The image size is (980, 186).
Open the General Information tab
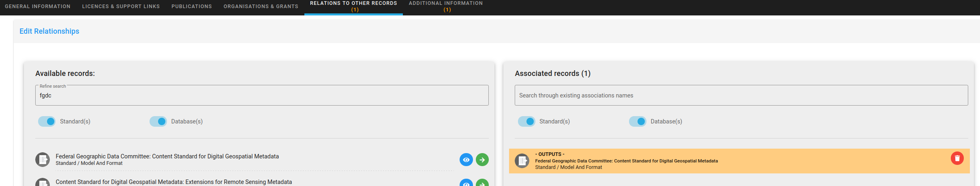38,6
